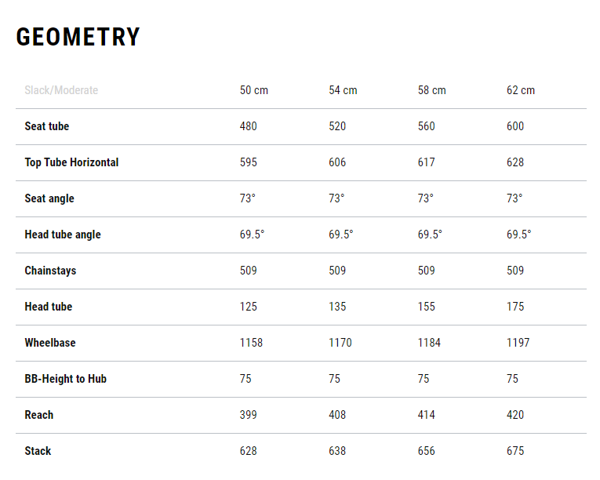
Task: Select the Seat tube row label
Action: point(47,126)
